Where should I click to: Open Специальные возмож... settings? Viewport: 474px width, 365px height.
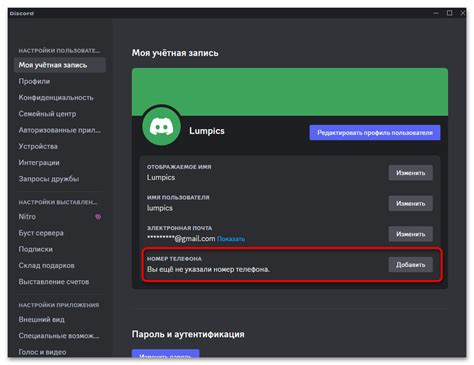59,336
